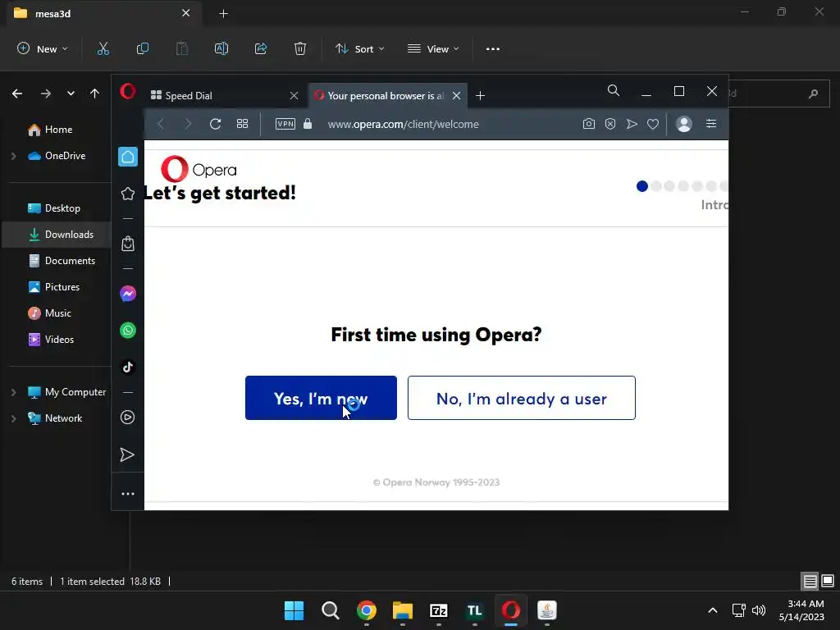This screenshot has width=840, height=630.
Task: Click Opera sidebar Home icon
Action: coord(127,157)
